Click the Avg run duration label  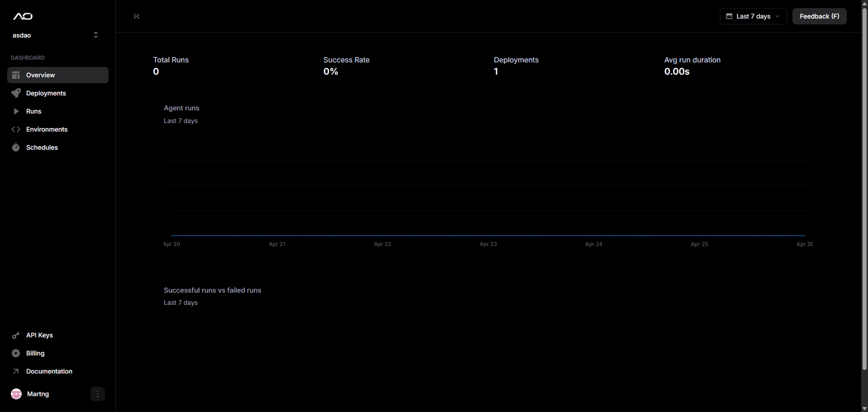(692, 60)
